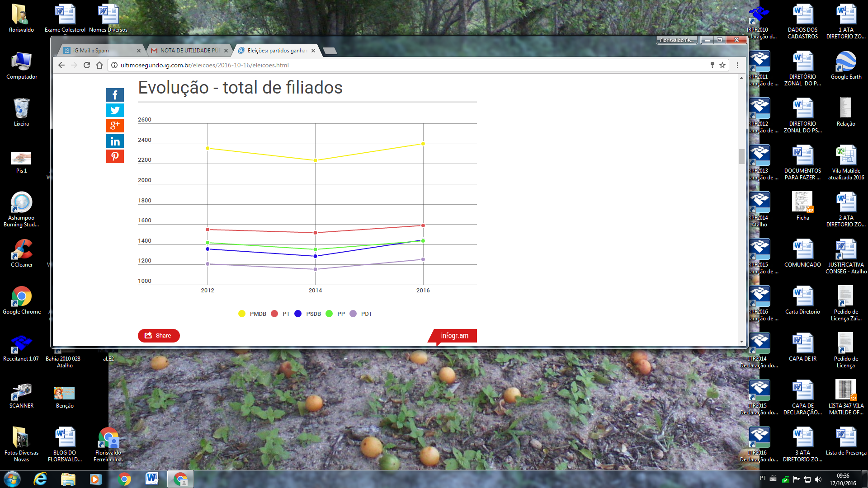Toggle PMDB series in chart legend

[x=252, y=314]
